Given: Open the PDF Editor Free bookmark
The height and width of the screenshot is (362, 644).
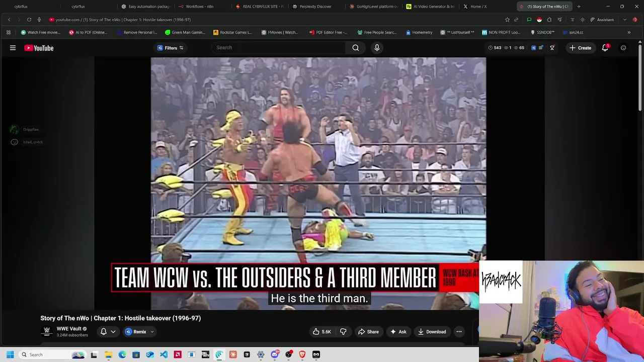Looking at the screenshot, I should point(328,32).
